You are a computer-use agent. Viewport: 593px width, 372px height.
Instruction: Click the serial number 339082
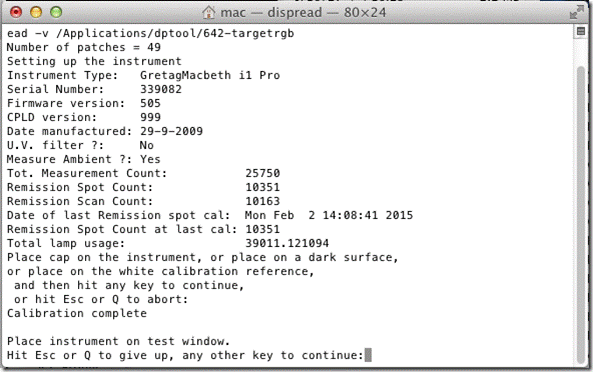161,89
